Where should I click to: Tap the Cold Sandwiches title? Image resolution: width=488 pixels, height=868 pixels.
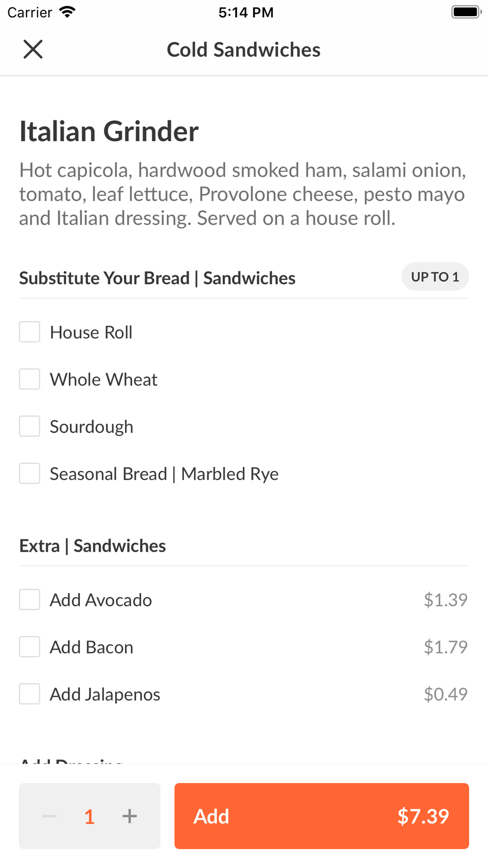pos(244,50)
